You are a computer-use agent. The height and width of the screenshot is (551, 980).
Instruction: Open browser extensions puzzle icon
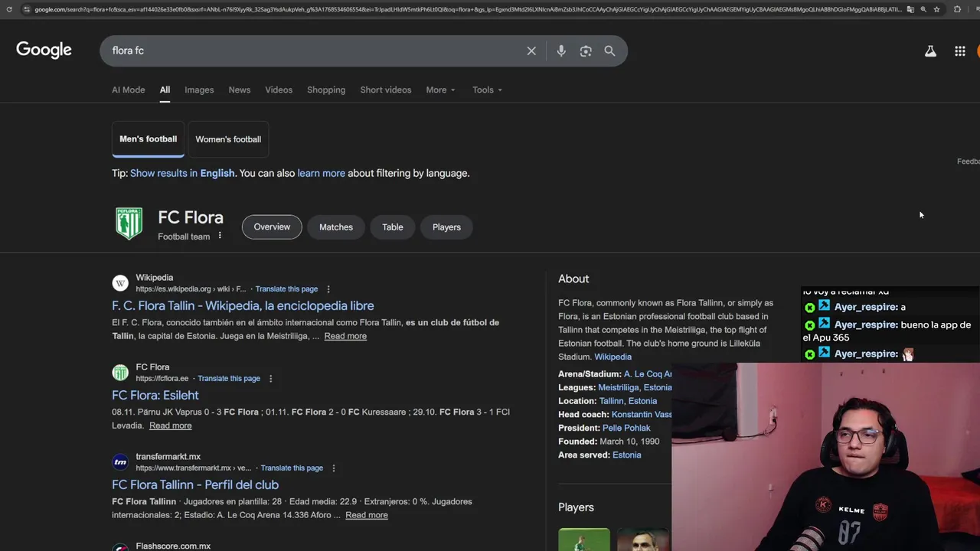pyautogui.click(x=957, y=9)
